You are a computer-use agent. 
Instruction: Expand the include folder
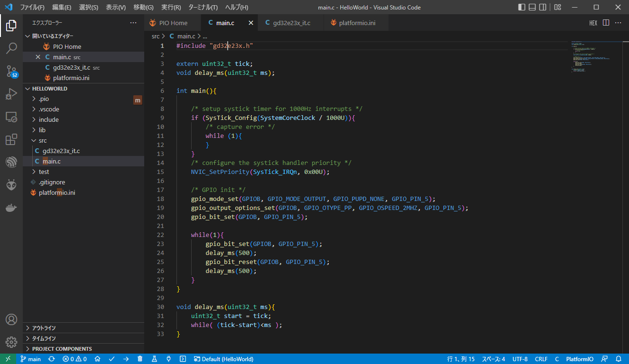[x=48, y=119]
